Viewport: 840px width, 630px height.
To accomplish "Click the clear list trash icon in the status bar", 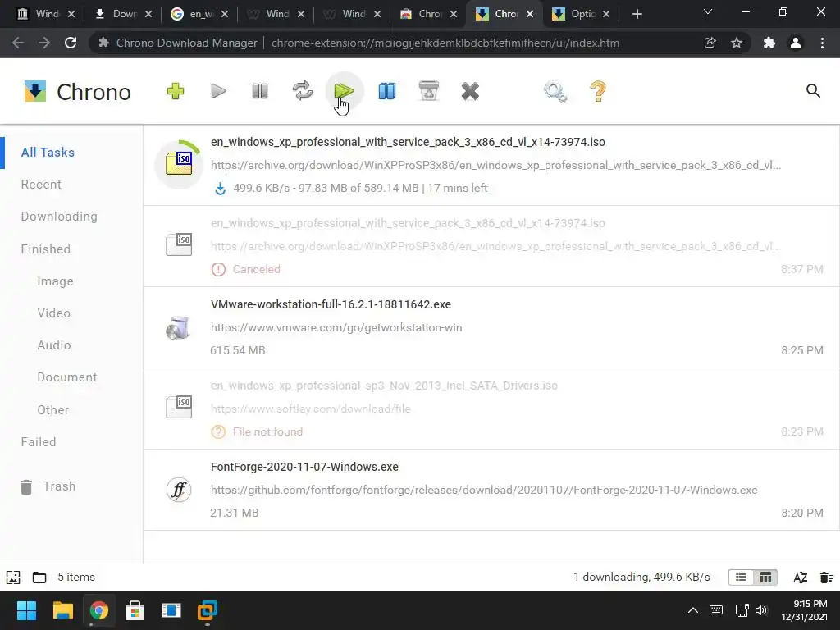I will (x=827, y=577).
